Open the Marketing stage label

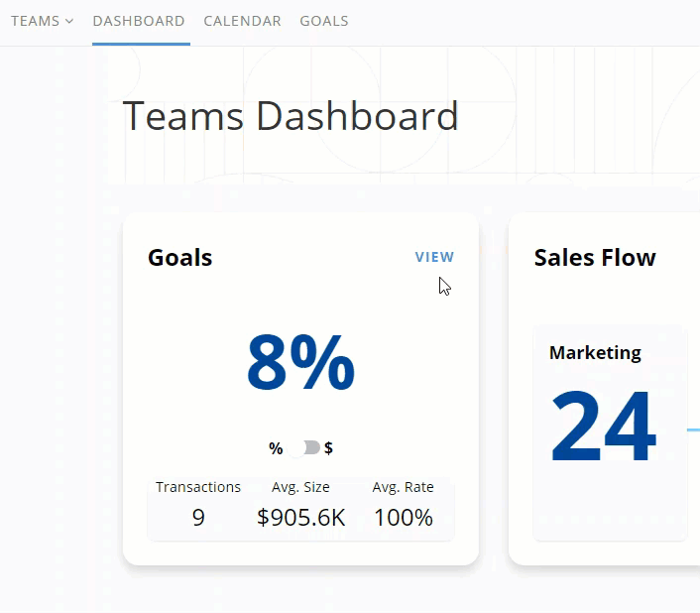[x=595, y=352]
